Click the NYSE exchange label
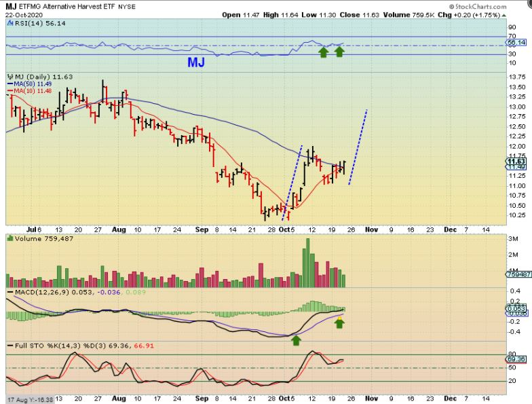This screenshot has width=532, height=404. click(x=126, y=7)
